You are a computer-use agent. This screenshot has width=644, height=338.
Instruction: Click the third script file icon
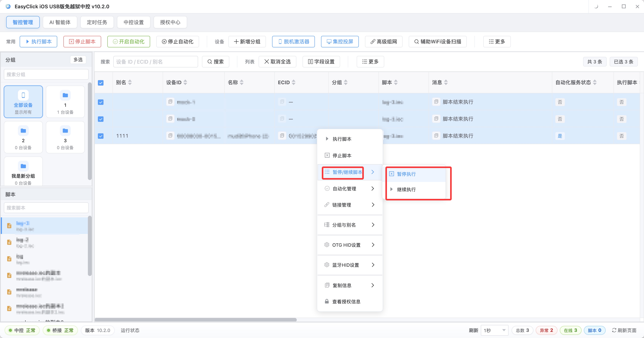tap(9, 259)
